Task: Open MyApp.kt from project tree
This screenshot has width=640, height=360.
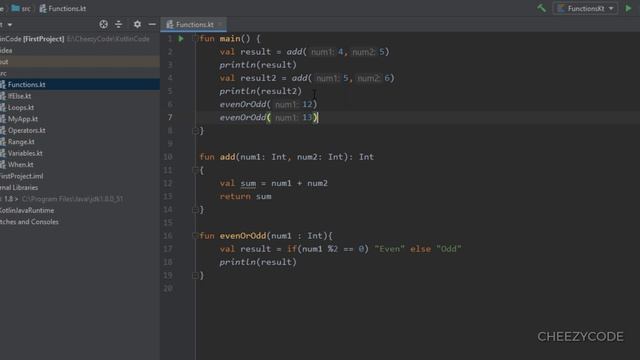Action: pyautogui.click(x=22, y=119)
